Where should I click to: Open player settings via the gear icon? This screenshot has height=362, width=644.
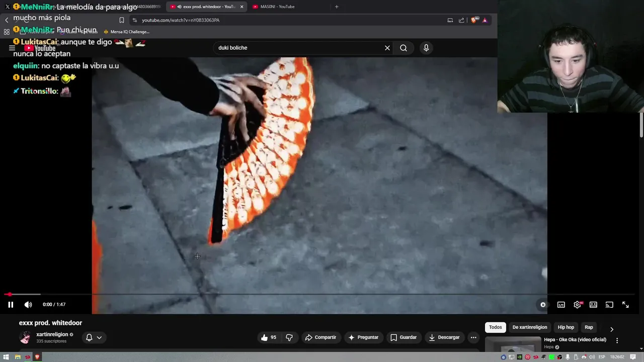(577, 305)
